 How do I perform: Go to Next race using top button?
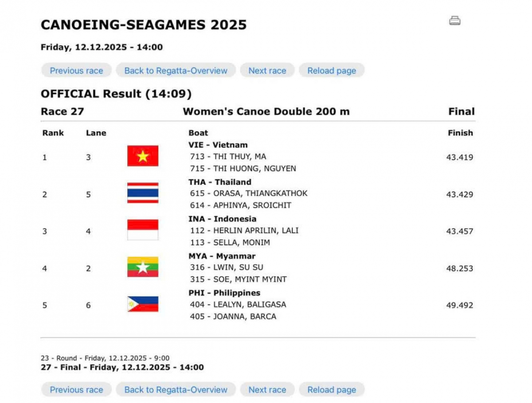(267, 71)
